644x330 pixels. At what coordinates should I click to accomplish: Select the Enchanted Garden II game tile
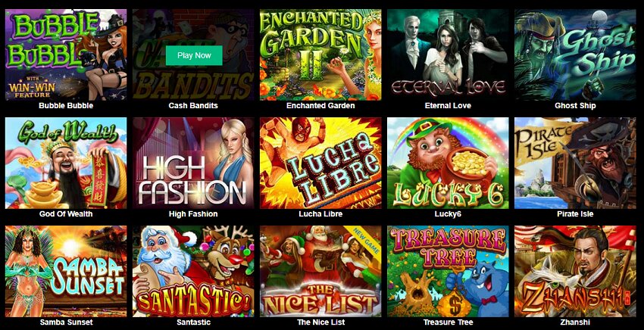click(320, 54)
